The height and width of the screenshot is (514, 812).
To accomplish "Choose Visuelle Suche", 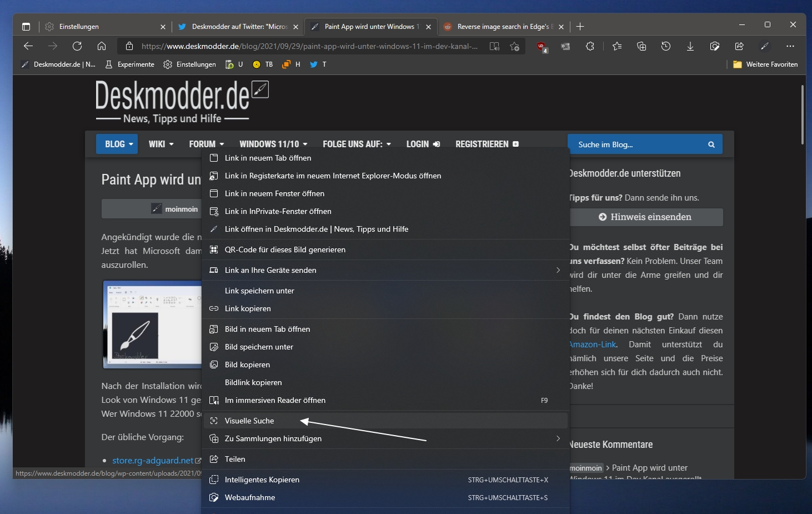I will point(385,421).
